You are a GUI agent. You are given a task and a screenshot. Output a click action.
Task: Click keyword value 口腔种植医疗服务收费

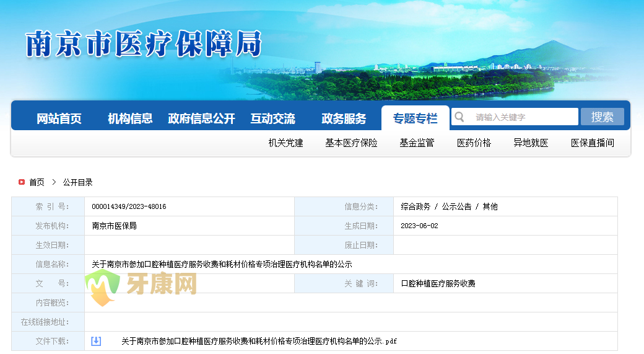438,283
